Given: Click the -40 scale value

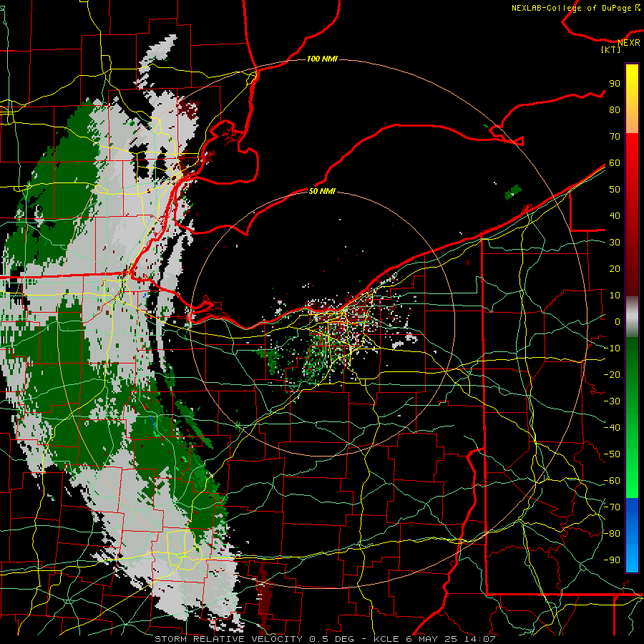Looking at the screenshot, I should 612,428.
